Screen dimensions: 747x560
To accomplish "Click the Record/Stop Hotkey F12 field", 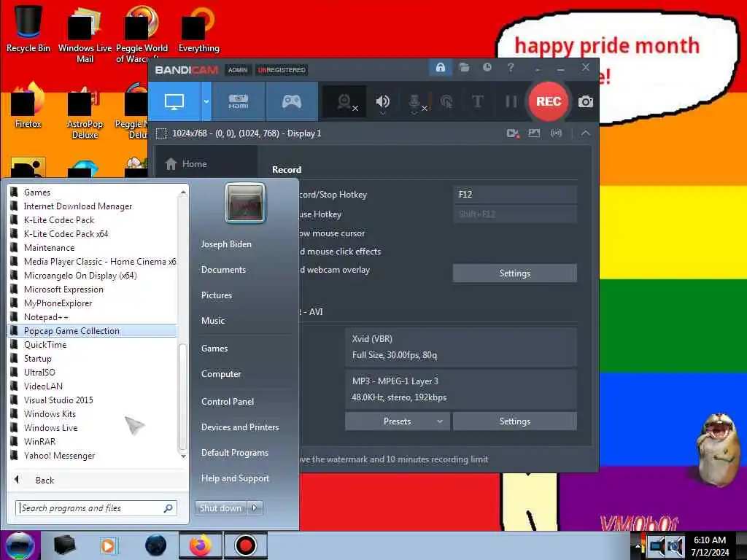I will [x=514, y=194].
